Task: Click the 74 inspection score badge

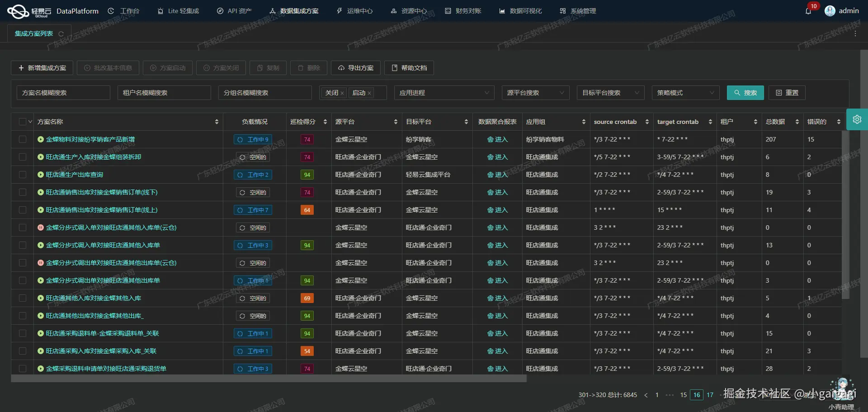Action: [x=307, y=139]
